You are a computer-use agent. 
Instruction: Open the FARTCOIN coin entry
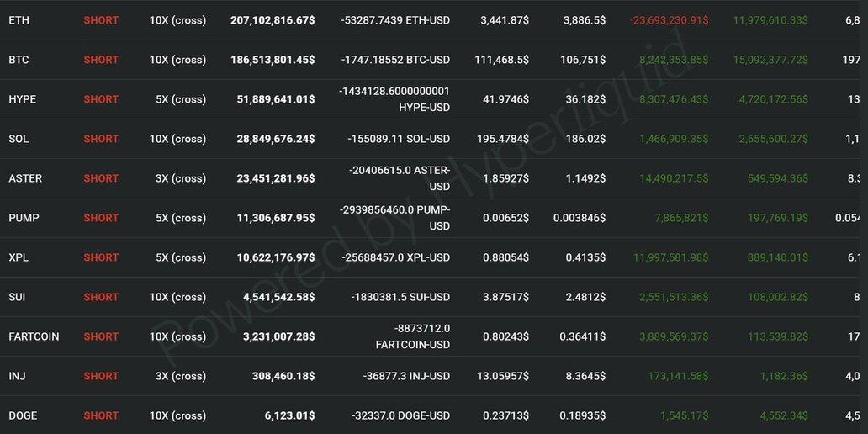coord(34,336)
